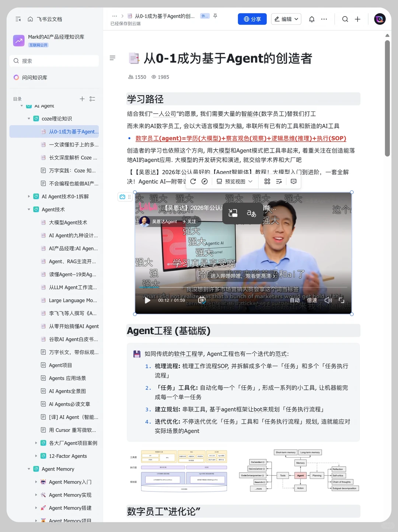398x532 pixels.
Task: Open the user profile avatar
Action: tap(380, 19)
